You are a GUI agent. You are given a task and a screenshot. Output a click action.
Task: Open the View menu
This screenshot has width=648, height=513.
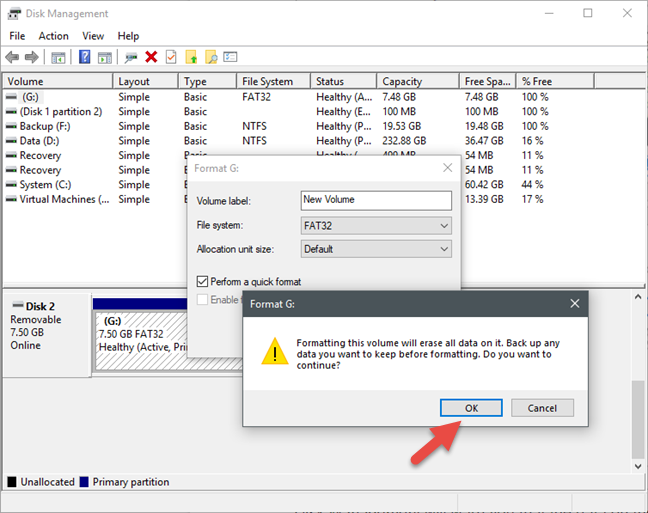93,36
